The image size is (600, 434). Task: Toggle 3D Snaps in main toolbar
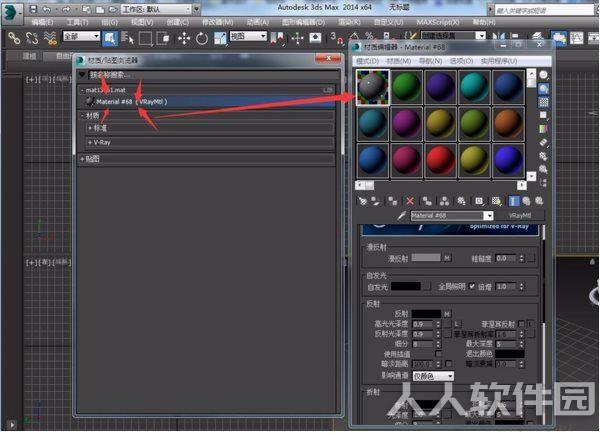point(336,38)
